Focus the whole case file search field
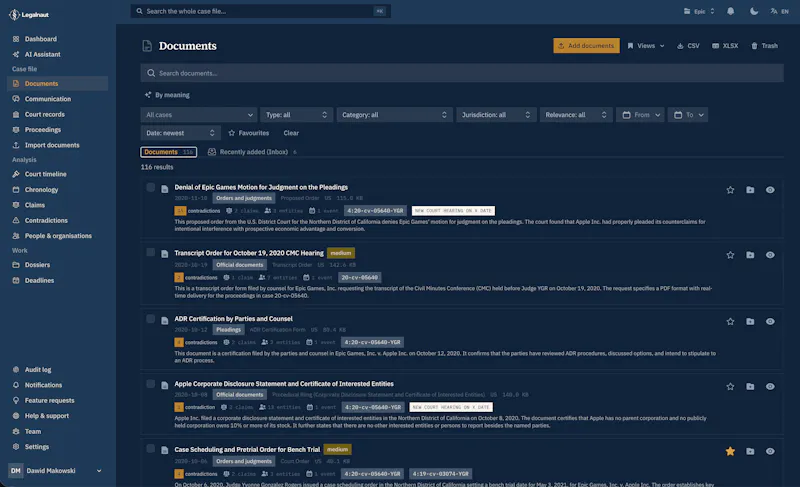Image resolution: width=800 pixels, height=487 pixels. coord(260,11)
